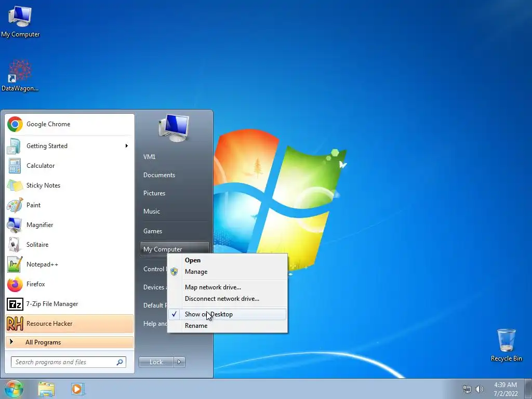
Task: Launch Notepad++ from Start menu
Action: pyautogui.click(x=70, y=264)
